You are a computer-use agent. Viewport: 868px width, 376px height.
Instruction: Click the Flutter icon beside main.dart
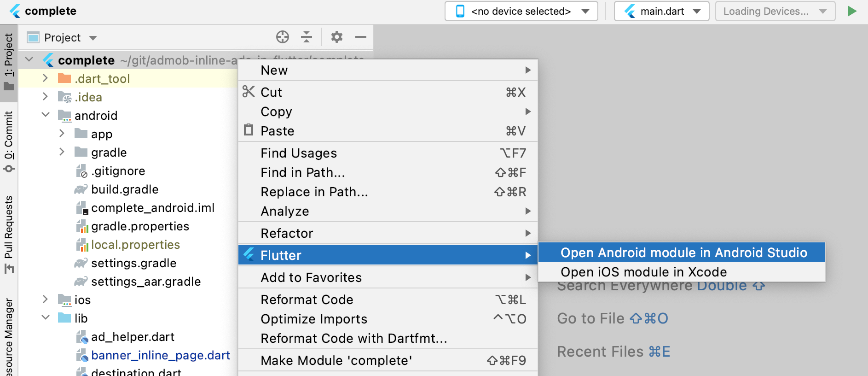[630, 11]
